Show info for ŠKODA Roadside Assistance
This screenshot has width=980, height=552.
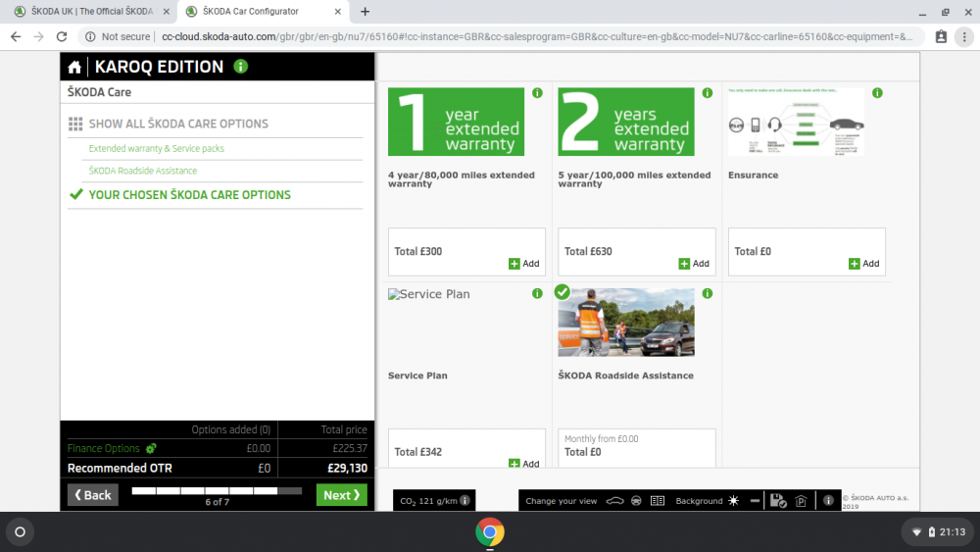pyautogui.click(x=708, y=294)
